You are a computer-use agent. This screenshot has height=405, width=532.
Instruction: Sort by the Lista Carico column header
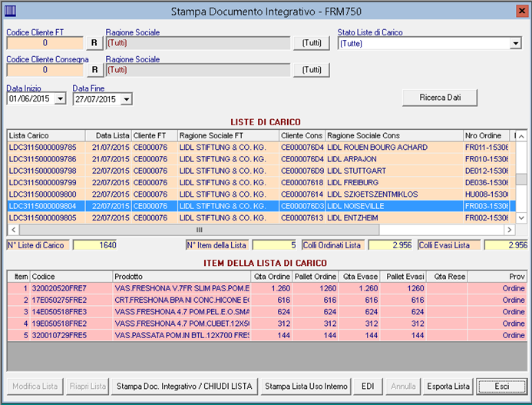click(x=46, y=135)
